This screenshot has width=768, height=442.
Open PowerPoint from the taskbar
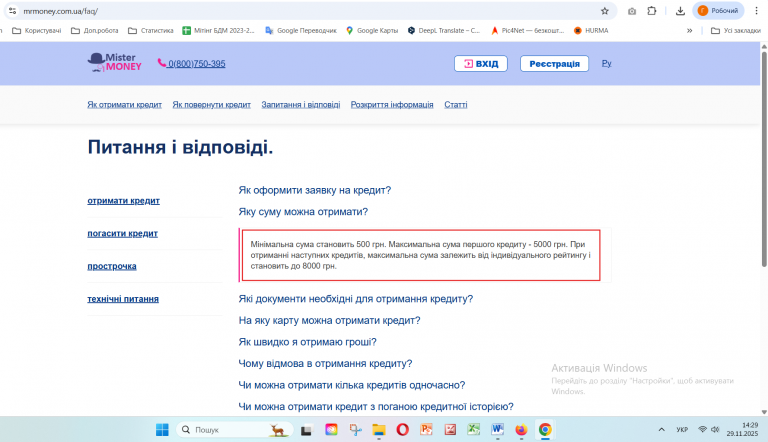tap(426, 430)
